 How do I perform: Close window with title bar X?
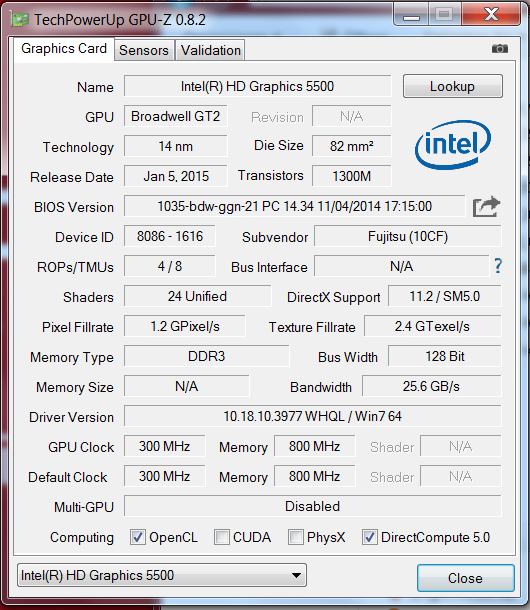491,15
